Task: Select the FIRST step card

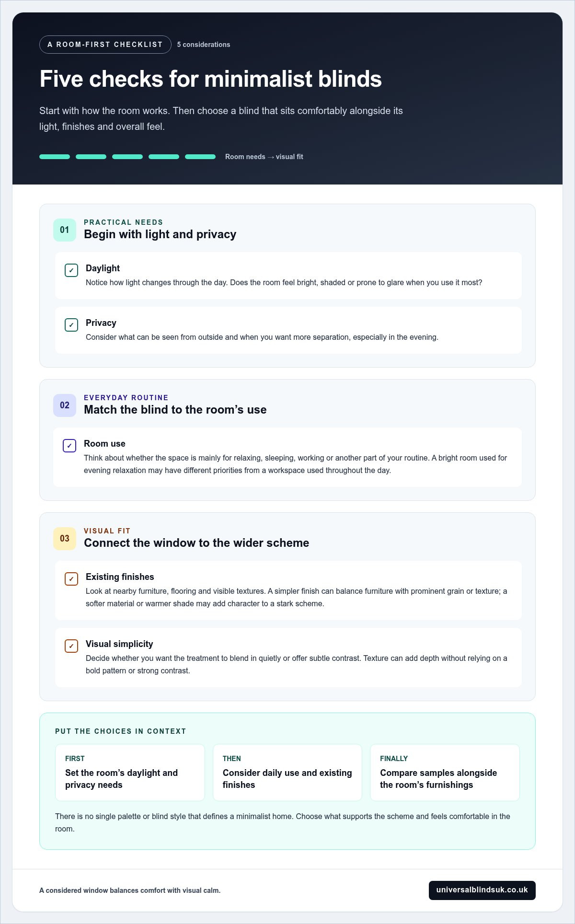Action: click(x=130, y=772)
